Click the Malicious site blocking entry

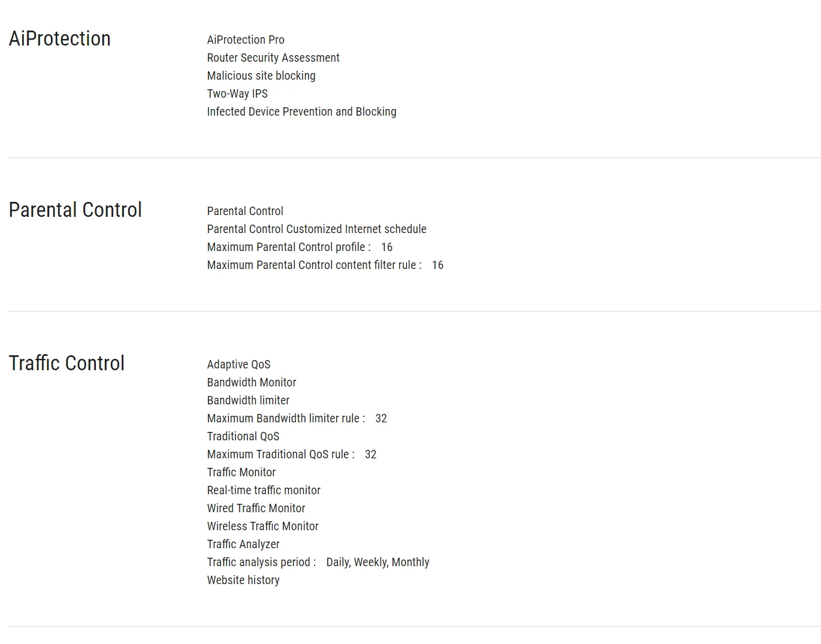point(261,75)
